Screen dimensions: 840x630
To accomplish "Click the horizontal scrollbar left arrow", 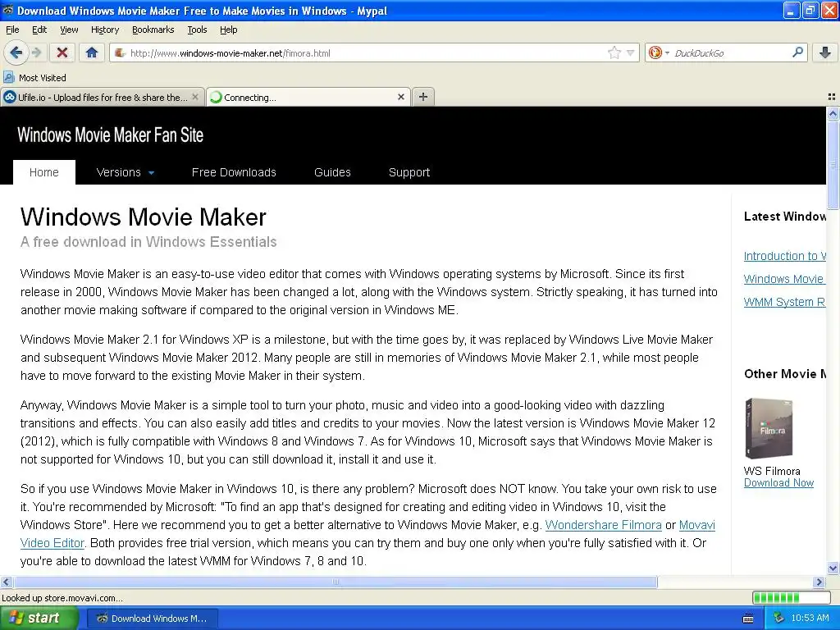I will [6, 582].
